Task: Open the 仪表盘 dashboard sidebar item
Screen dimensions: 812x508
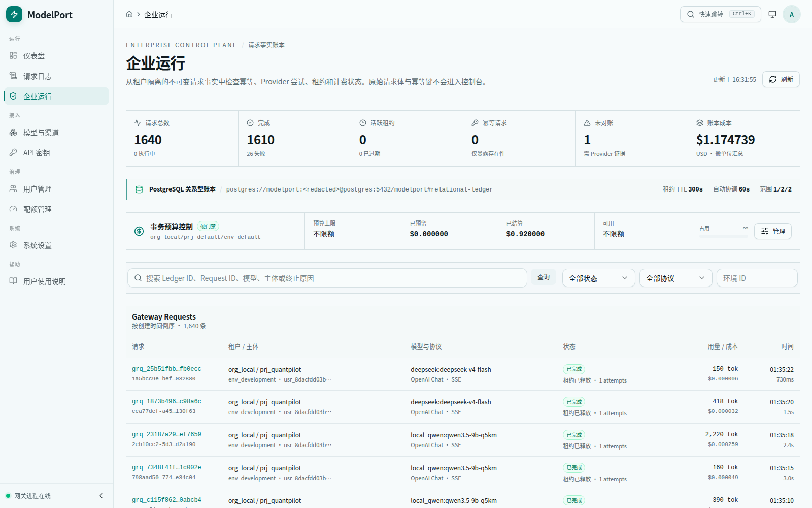Action: [x=56, y=56]
